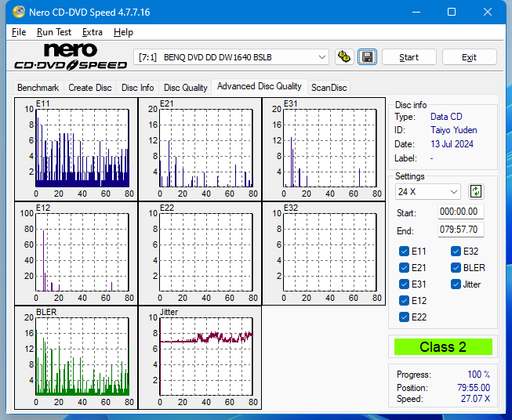Screen dimensions: 512x420
Task: Switch to the Disc Info tab
Action: [x=137, y=88]
